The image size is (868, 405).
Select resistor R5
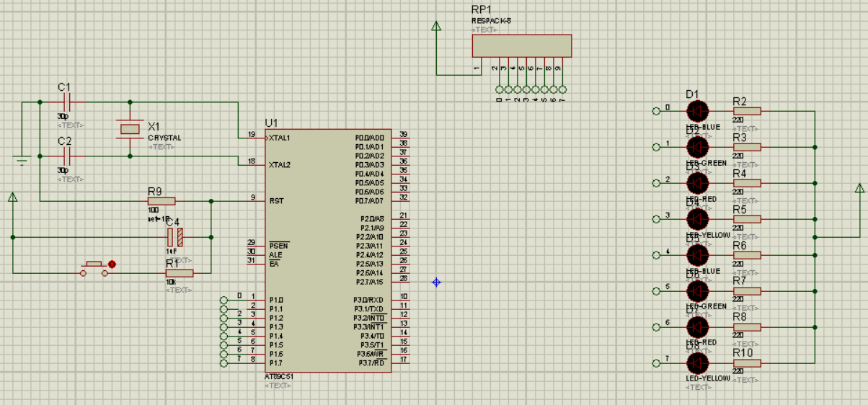pyautogui.click(x=747, y=219)
